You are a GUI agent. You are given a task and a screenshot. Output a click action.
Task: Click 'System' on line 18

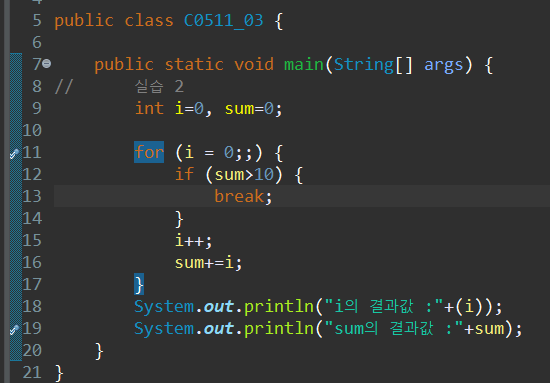[x=164, y=307]
